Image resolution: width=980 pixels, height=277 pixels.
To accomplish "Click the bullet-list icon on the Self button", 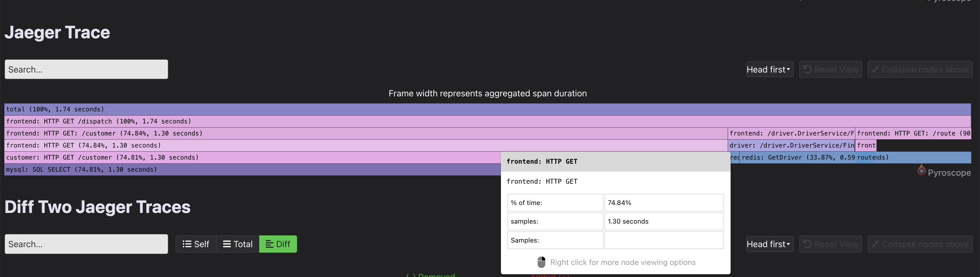I will click(187, 244).
